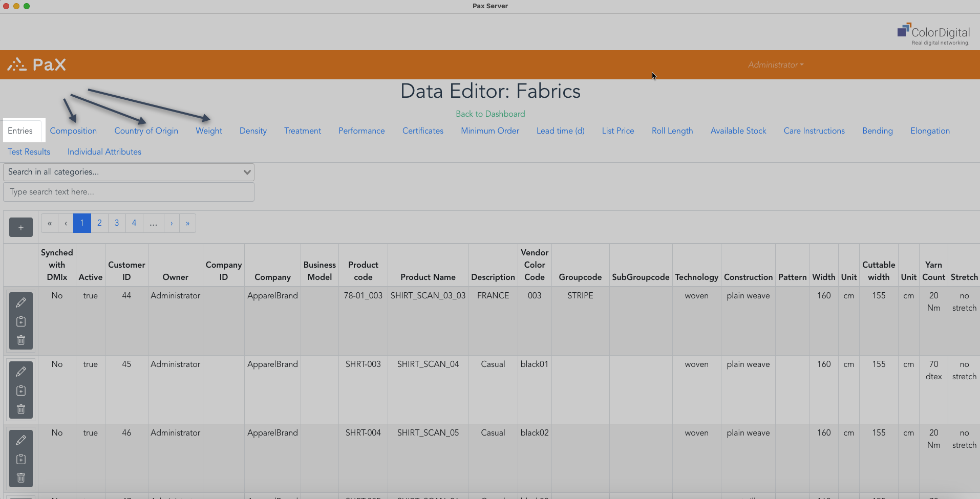Delete the SHIRT_SCAN_04 row with the trash icon
Viewport: 980px width, 499px height.
point(21,409)
